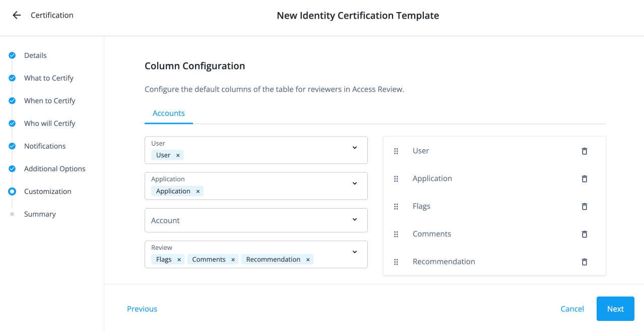The width and height of the screenshot is (644, 331).
Task: Expand the Review column selector
Action: pos(354,251)
